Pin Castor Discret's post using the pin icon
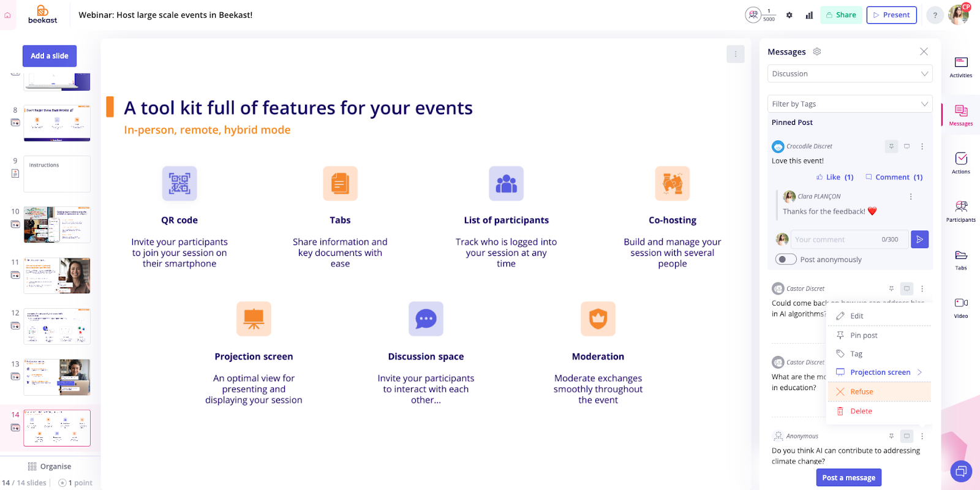 click(x=891, y=288)
